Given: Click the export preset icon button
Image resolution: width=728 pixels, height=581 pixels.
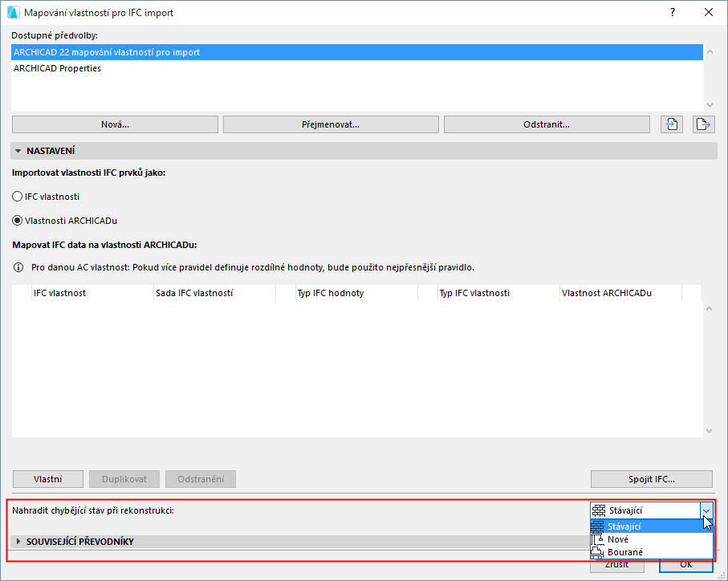Looking at the screenshot, I should coord(703,124).
